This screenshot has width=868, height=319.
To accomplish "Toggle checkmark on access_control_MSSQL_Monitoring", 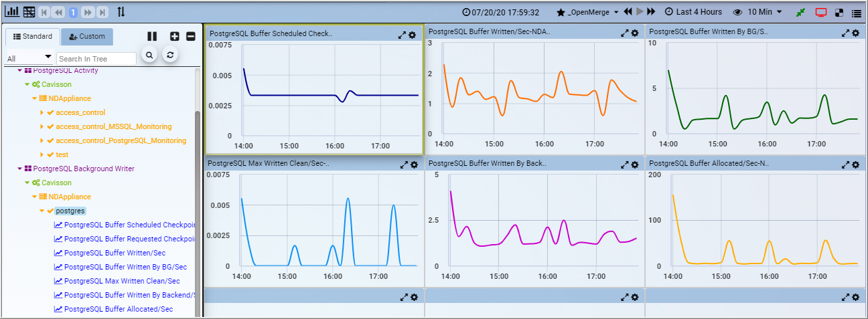I will point(50,126).
